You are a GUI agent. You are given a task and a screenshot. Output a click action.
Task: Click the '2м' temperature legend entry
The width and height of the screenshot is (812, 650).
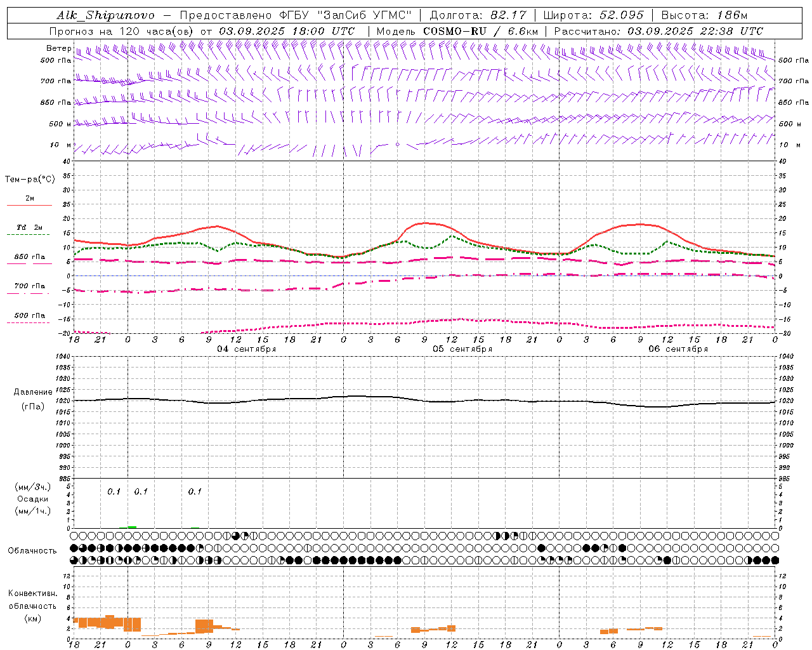(x=30, y=199)
